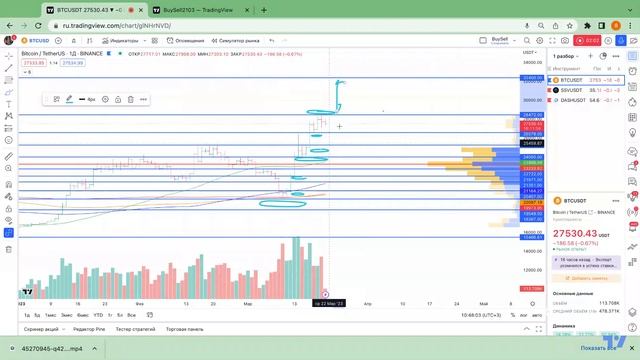Open the emoji icons tool
Image resolution: width=640 pixels, height=360 pixels.
click(9, 140)
